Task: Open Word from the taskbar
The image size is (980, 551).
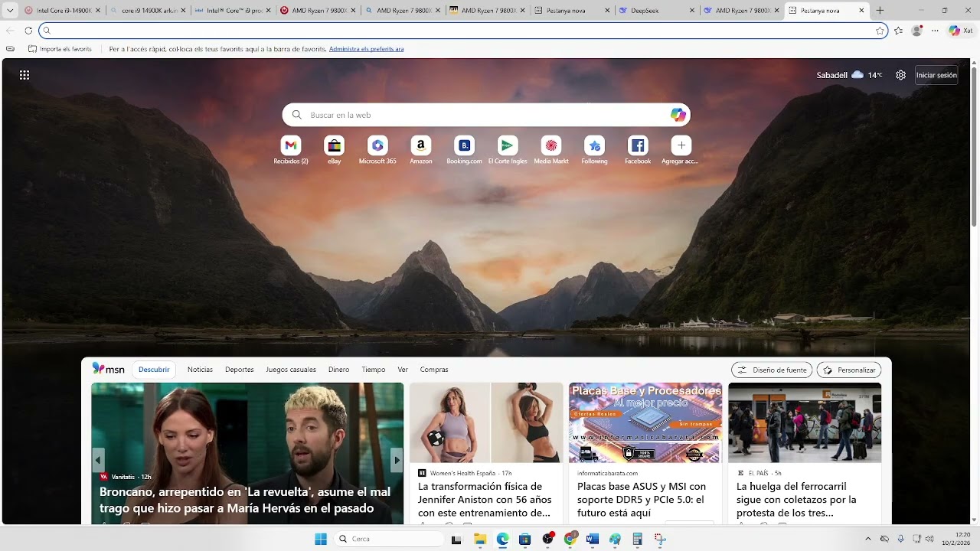Action: tap(592, 539)
